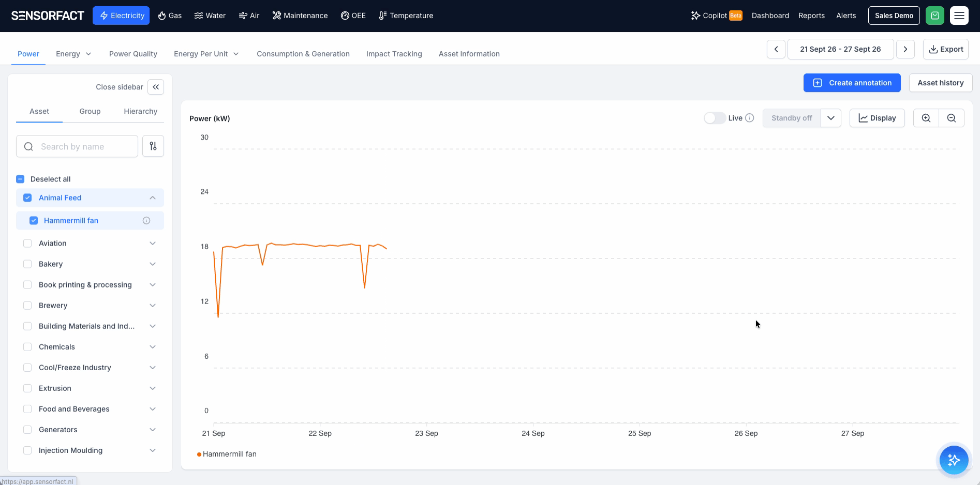Switch to Power Quality tab
Viewport: 980px width, 485px height.
pyautogui.click(x=133, y=54)
